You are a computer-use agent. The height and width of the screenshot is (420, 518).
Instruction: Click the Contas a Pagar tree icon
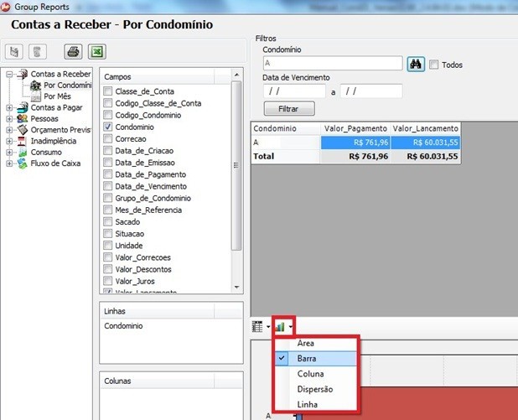[23, 107]
